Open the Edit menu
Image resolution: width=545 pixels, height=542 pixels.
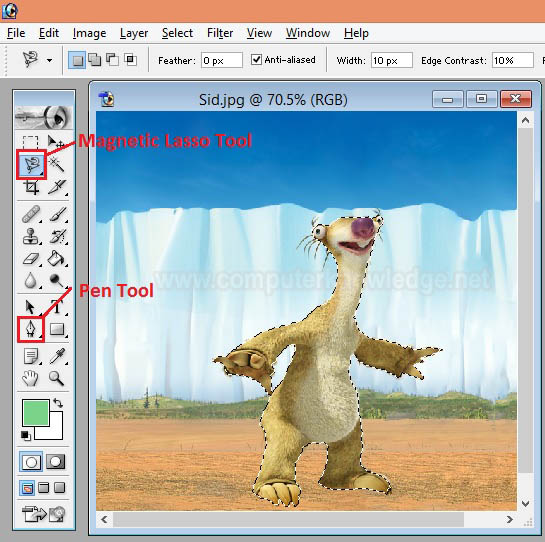(49, 33)
